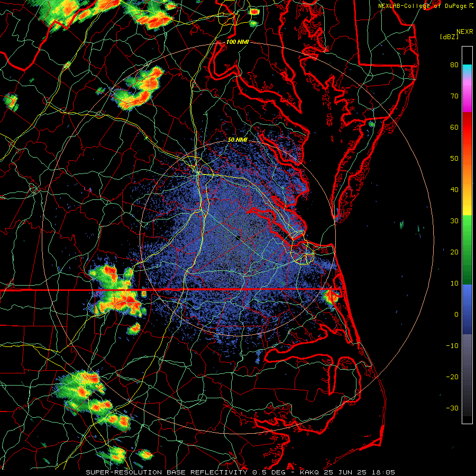Viewport: 476px width, 476px height.
Task: Pick the 60 label on the reflectivity scale
Action: [x=454, y=127]
